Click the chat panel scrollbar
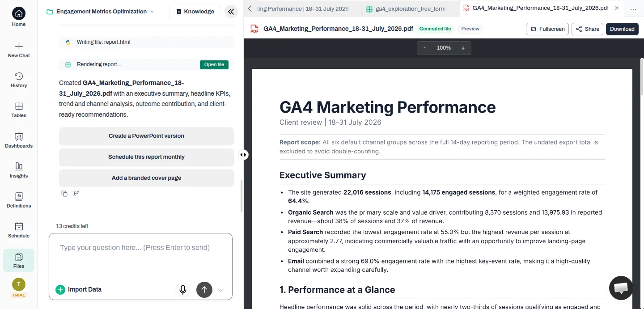 tap(241, 196)
